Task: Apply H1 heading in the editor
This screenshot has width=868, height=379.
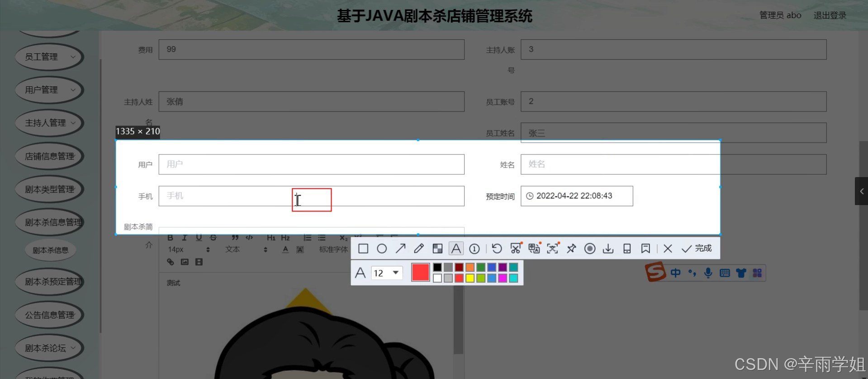Action: click(x=271, y=238)
